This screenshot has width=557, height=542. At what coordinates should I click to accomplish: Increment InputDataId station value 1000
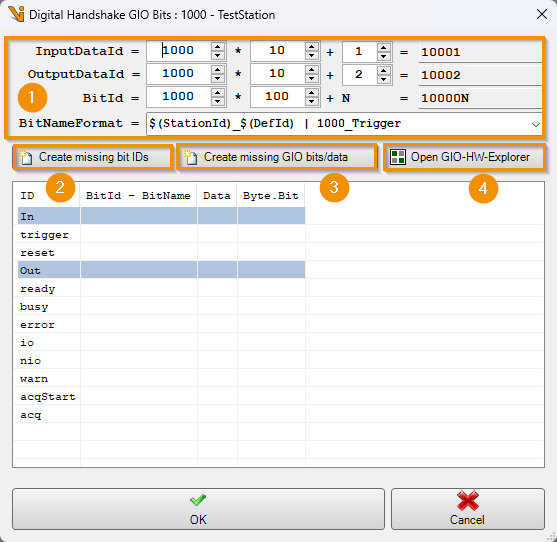point(217,47)
